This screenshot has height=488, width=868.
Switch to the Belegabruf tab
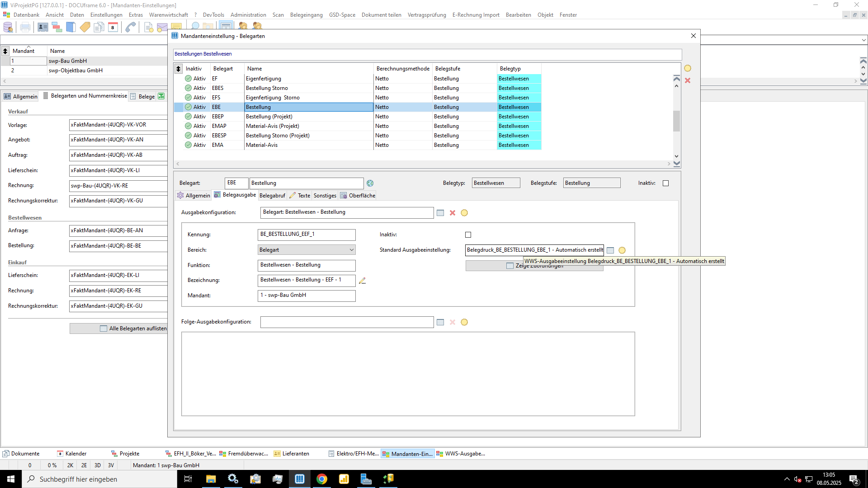[x=272, y=196]
